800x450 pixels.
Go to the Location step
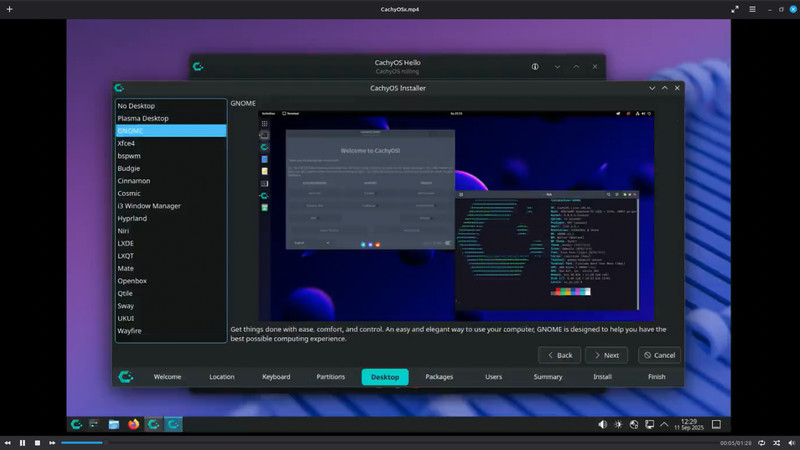coord(222,377)
